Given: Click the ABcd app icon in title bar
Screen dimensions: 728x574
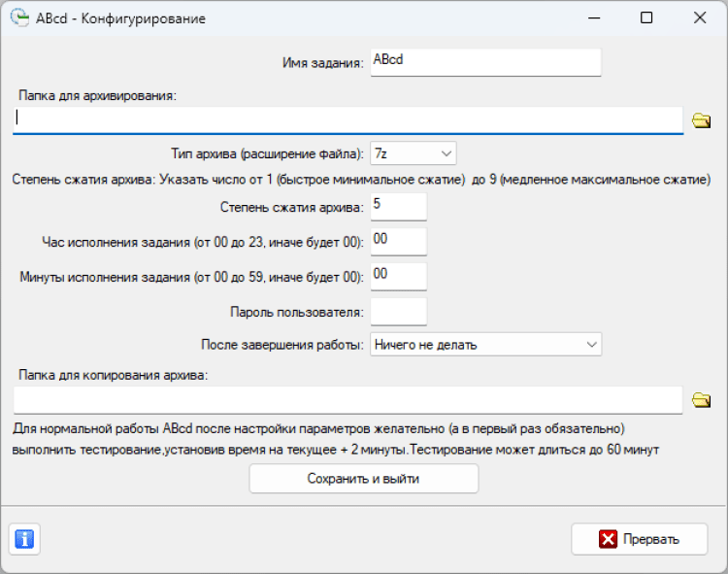Looking at the screenshot, I should point(17,17).
